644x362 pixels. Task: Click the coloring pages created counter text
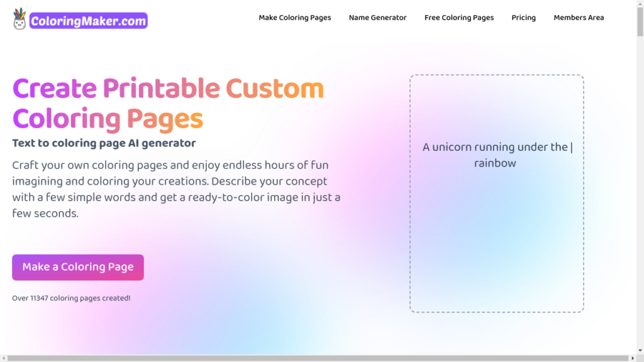click(x=71, y=298)
